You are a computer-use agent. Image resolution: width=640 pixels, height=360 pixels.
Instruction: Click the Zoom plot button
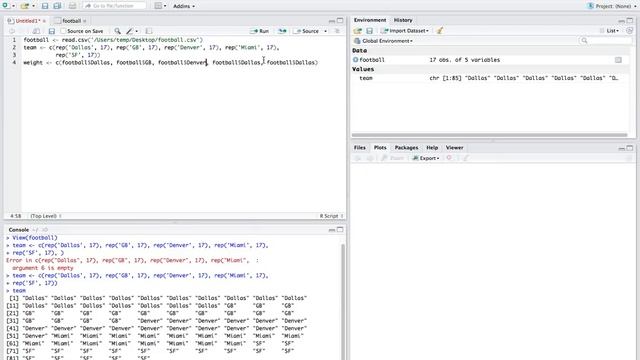393,158
